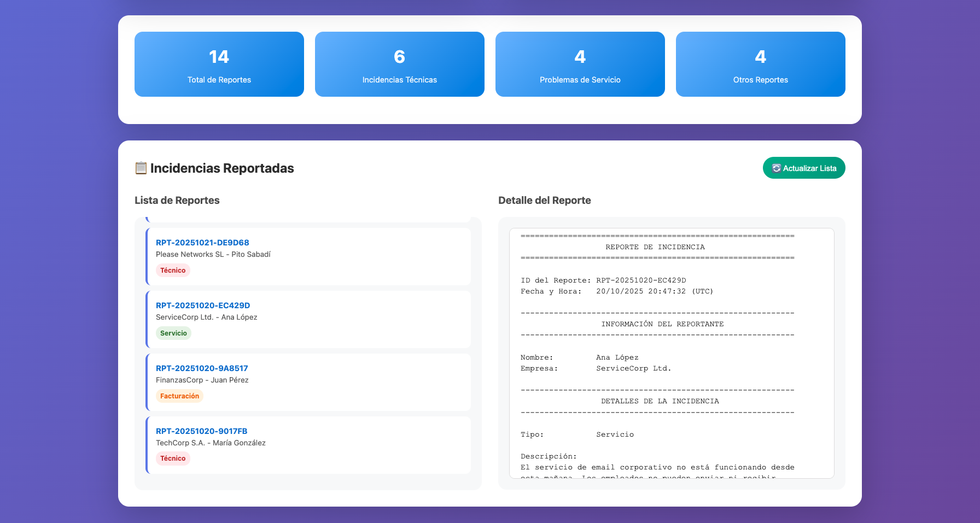Select the Incidencias Técnicas counter card
This screenshot has height=523, width=980.
click(399, 64)
